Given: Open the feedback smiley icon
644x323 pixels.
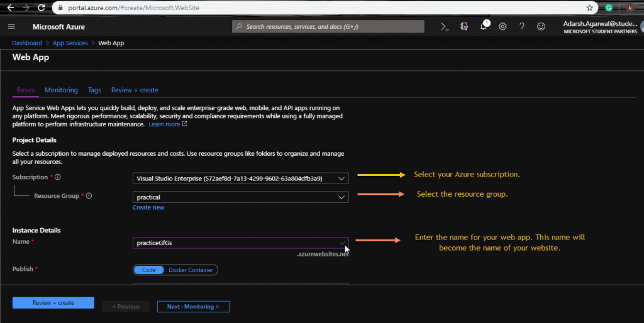Looking at the screenshot, I should pos(541,26).
